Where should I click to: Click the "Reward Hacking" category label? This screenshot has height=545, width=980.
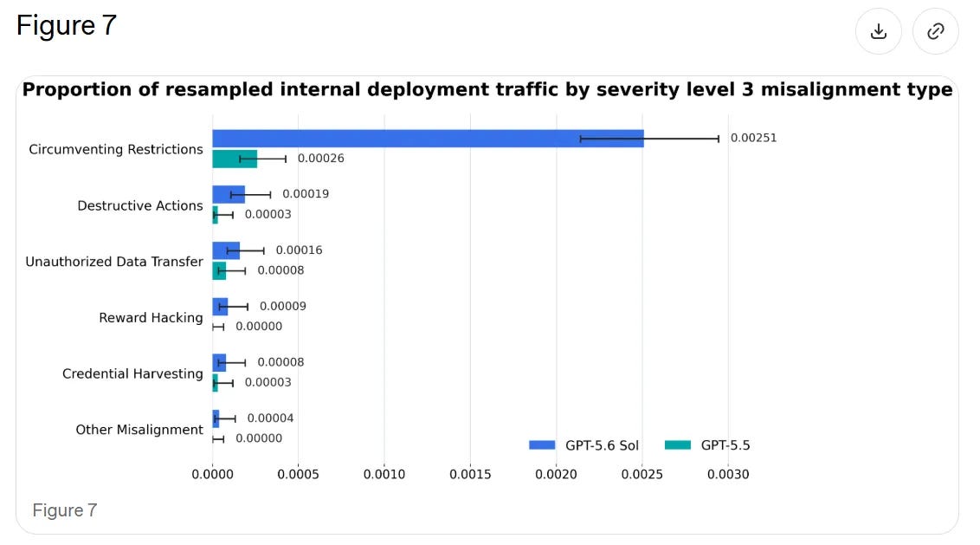(x=151, y=318)
